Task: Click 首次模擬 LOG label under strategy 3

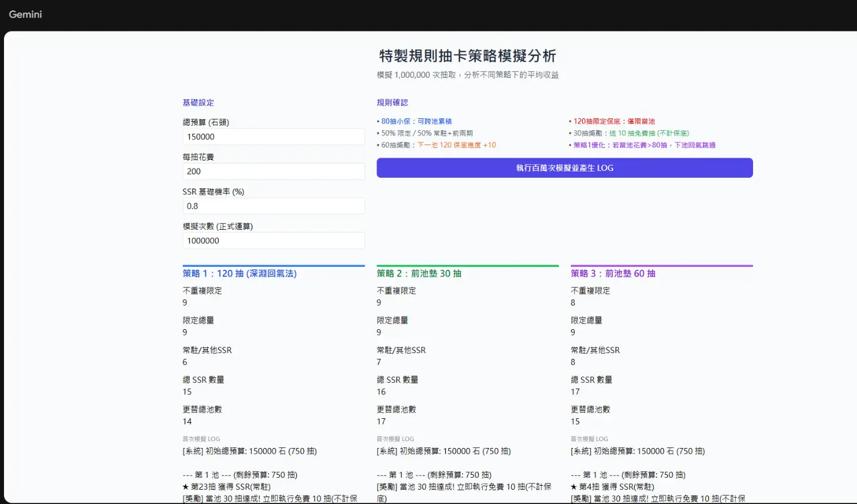Action: coord(589,439)
